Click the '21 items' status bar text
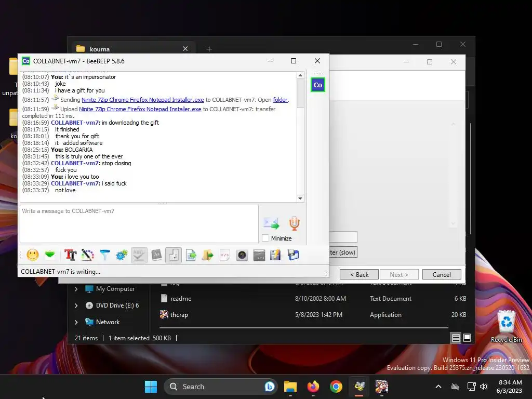532x399 pixels. (86, 338)
